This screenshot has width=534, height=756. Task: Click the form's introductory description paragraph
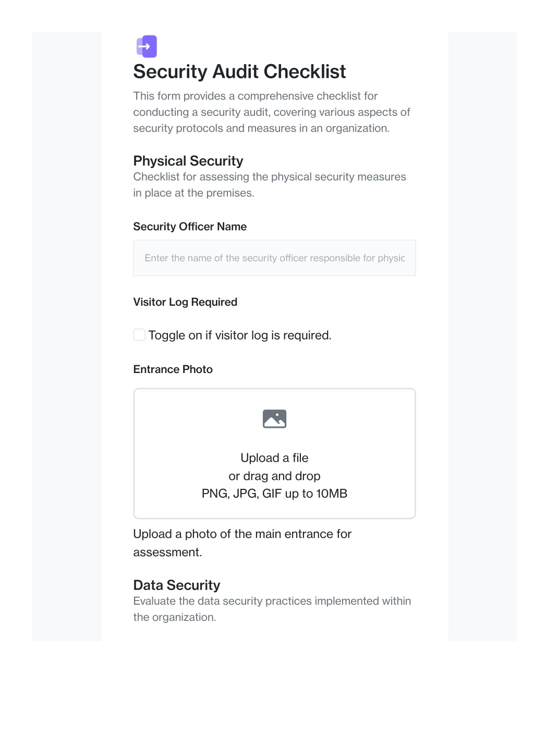272,112
